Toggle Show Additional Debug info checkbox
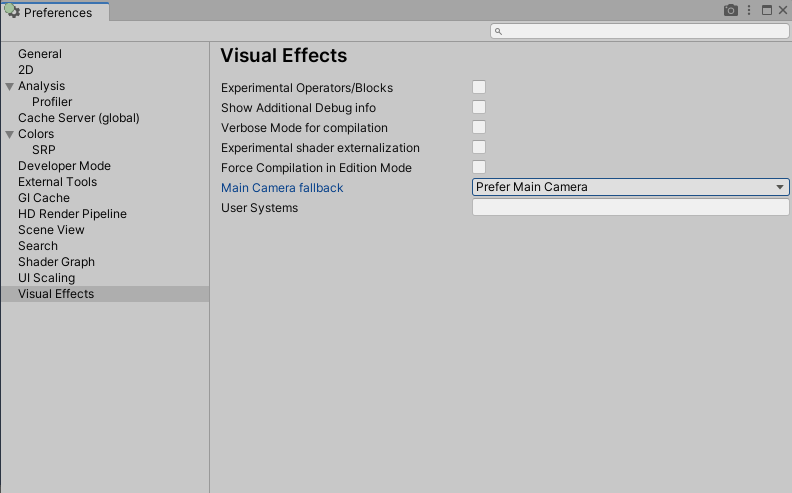The image size is (792, 493). pyautogui.click(x=479, y=108)
